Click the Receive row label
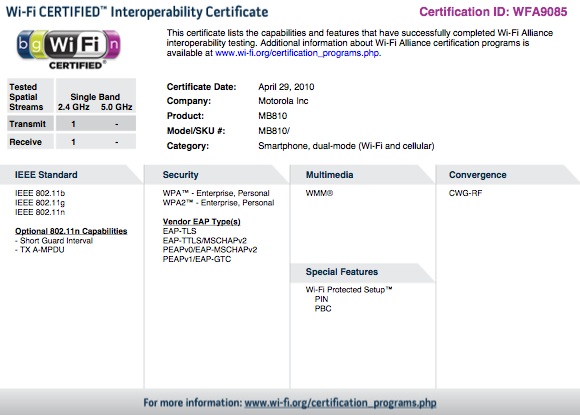The image size is (580, 415). tap(26, 142)
